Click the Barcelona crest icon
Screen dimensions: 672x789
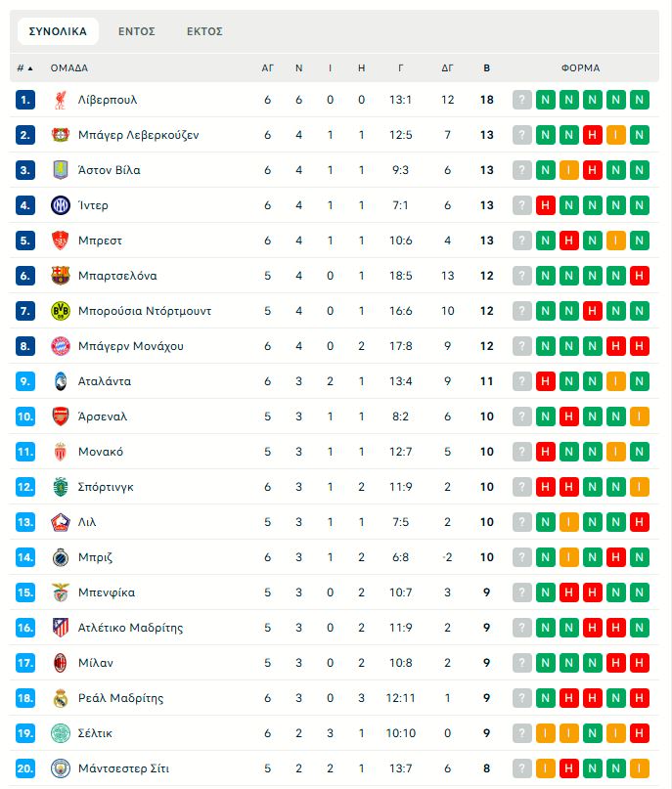60,276
